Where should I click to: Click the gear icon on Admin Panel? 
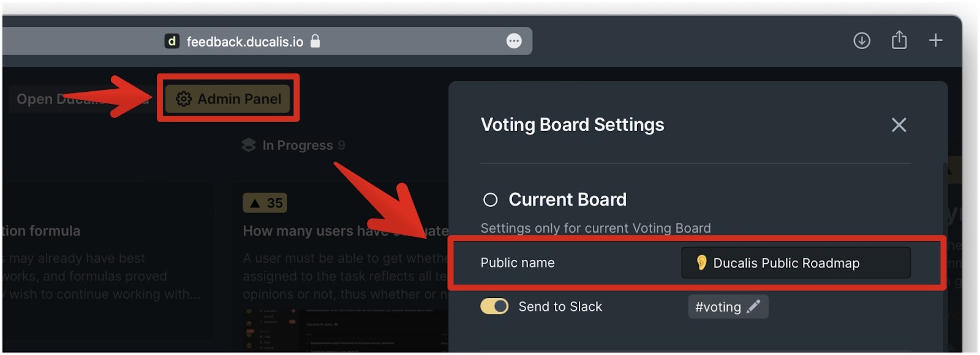[x=184, y=99]
